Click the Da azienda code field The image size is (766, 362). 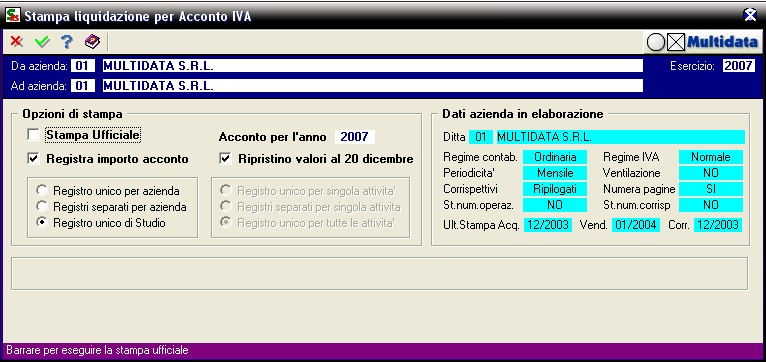click(83, 66)
